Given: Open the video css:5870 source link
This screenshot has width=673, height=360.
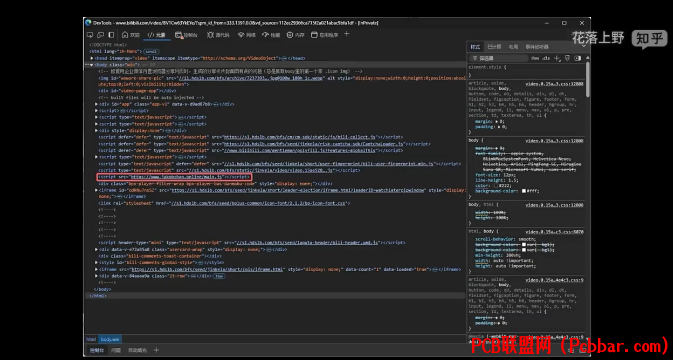Looking at the screenshot, I should pos(555,232).
